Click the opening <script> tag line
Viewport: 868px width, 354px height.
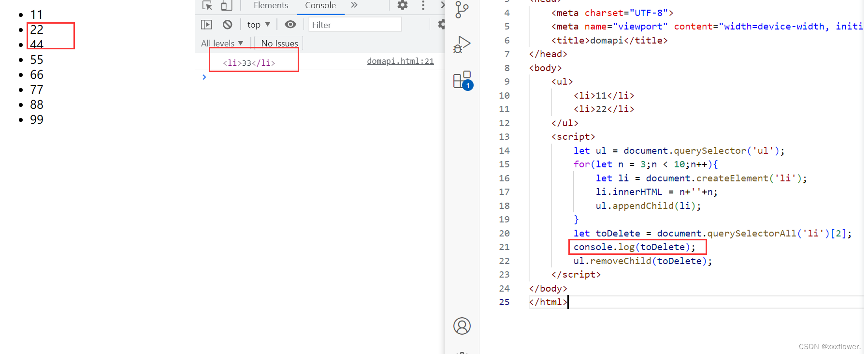pos(573,137)
